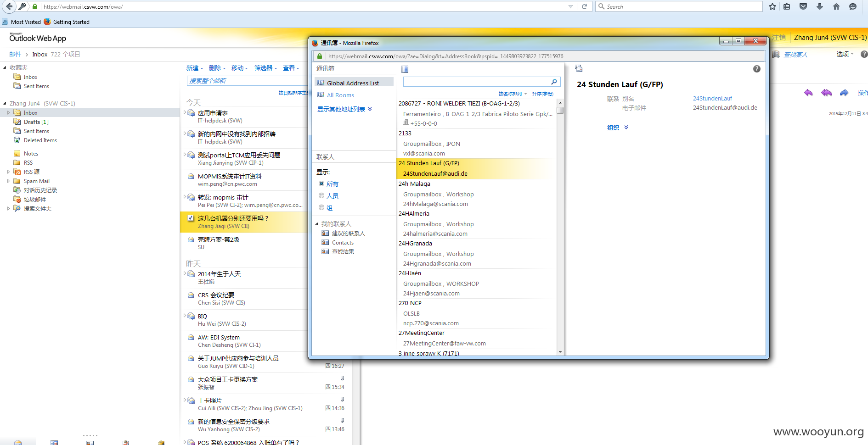Expand 显示其他地址列表 section

click(344, 109)
